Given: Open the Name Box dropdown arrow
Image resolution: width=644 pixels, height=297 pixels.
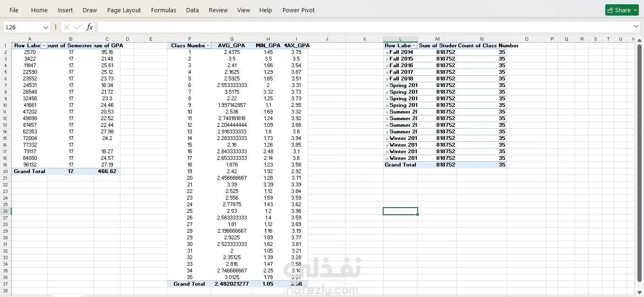Looking at the screenshot, I should point(46,27).
